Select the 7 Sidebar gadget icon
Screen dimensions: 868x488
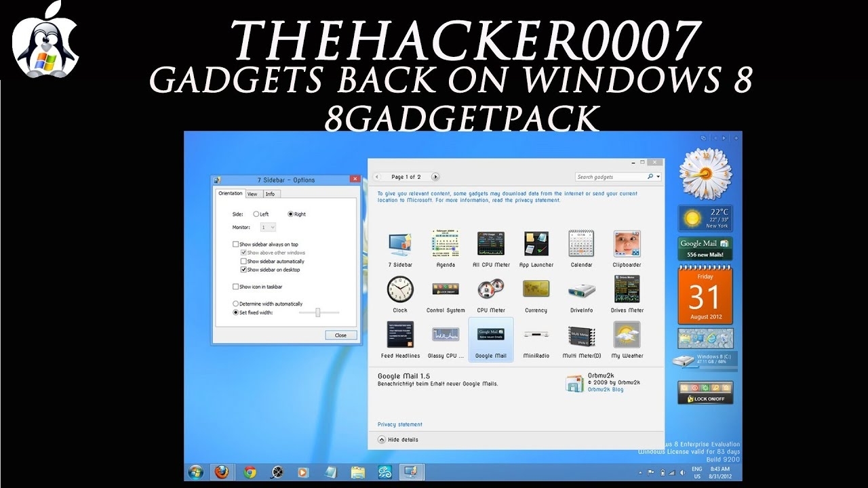(x=400, y=244)
